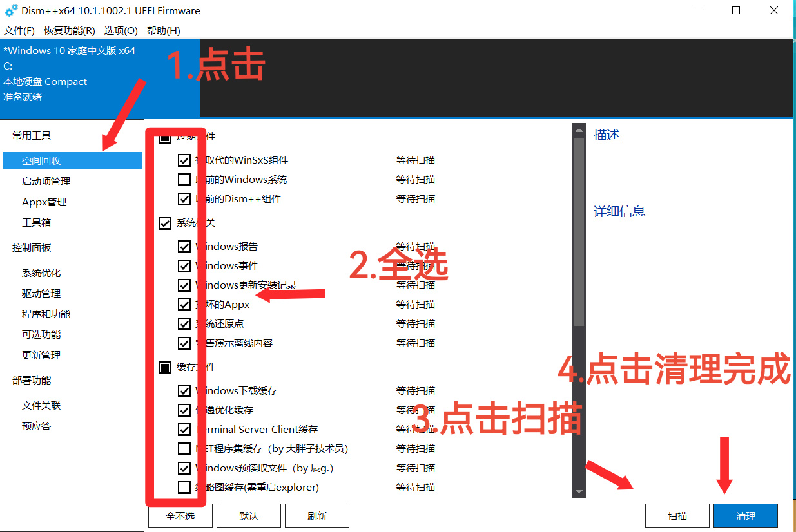
Task: Click the blue 清理 button
Action: [x=746, y=516]
